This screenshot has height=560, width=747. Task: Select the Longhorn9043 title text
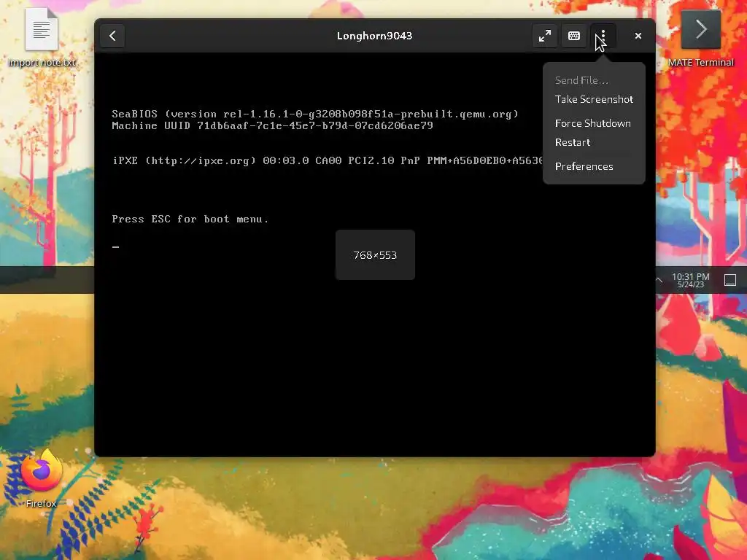point(374,36)
